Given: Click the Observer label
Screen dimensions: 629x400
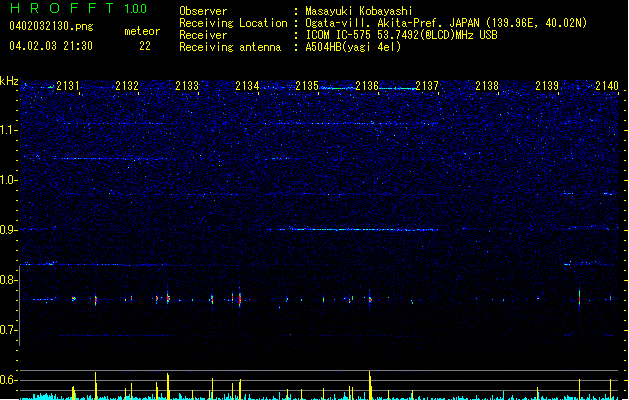Looking at the screenshot, I should tap(203, 11).
